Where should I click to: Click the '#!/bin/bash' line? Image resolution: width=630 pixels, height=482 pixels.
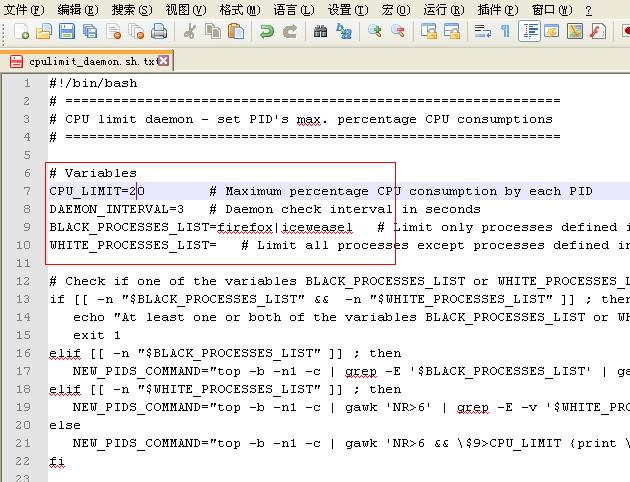(x=93, y=83)
